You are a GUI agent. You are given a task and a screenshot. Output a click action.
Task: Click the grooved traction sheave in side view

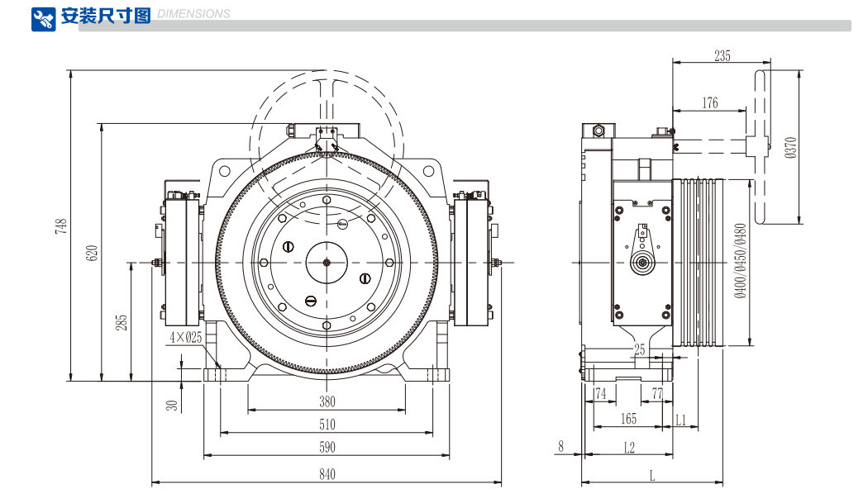(x=701, y=262)
